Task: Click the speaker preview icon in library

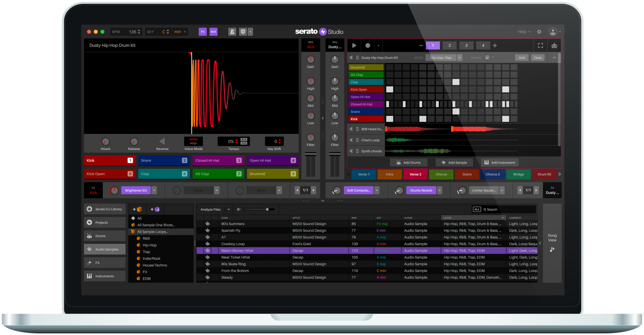Action: click(x=239, y=209)
